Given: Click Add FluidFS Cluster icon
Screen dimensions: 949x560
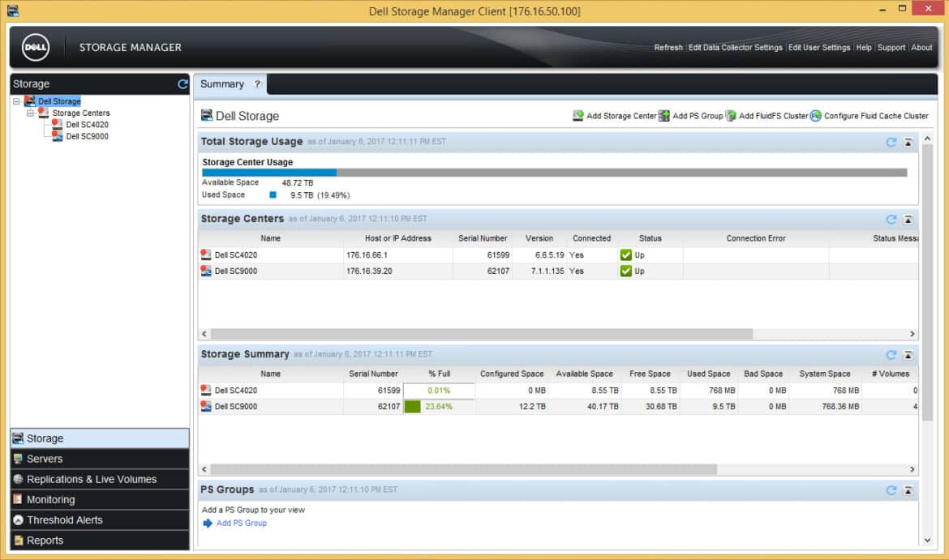Looking at the screenshot, I should tap(731, 116).
